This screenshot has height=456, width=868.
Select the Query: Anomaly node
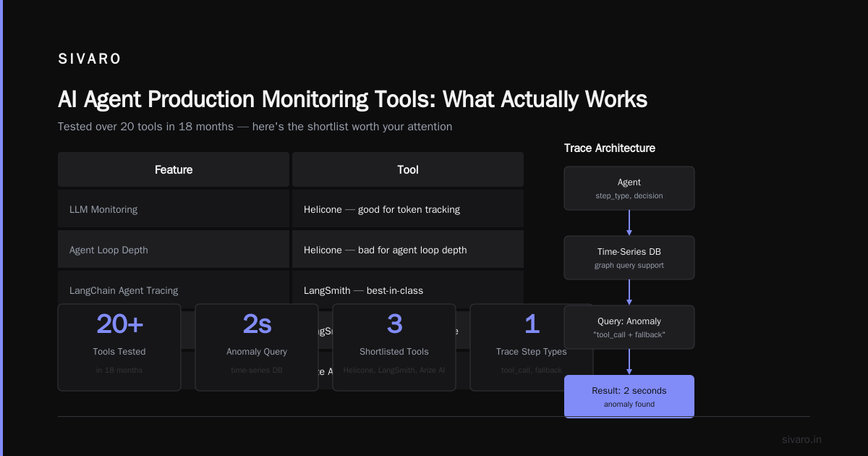(629, 327)
